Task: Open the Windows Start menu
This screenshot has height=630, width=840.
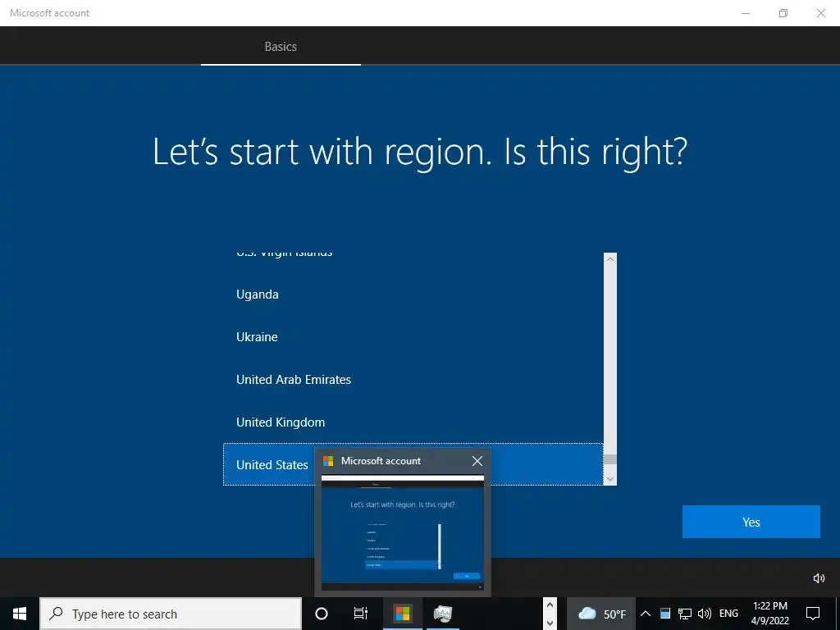Action: [x=20, y=614]
